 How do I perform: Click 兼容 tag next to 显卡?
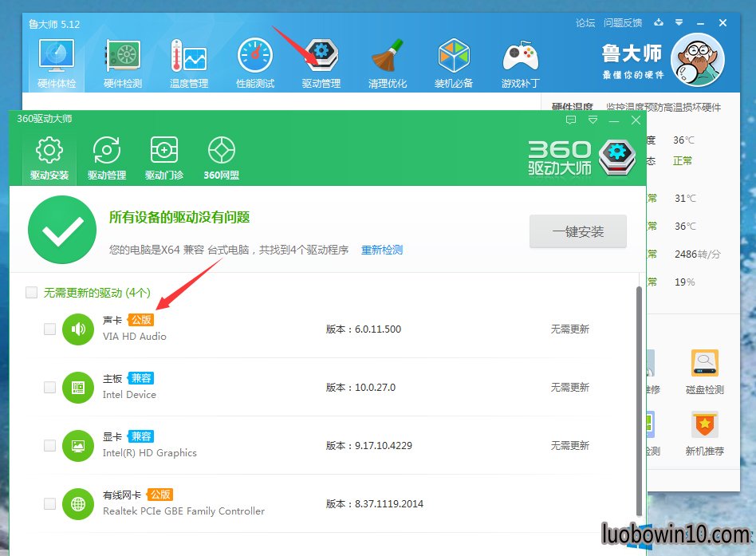141,436
